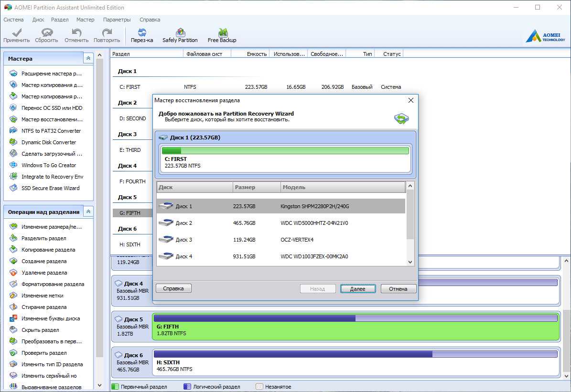Select Диск 1 Kingston row in wizard
Viewport: 571px width, 392px height.
[x=281, y=206]
